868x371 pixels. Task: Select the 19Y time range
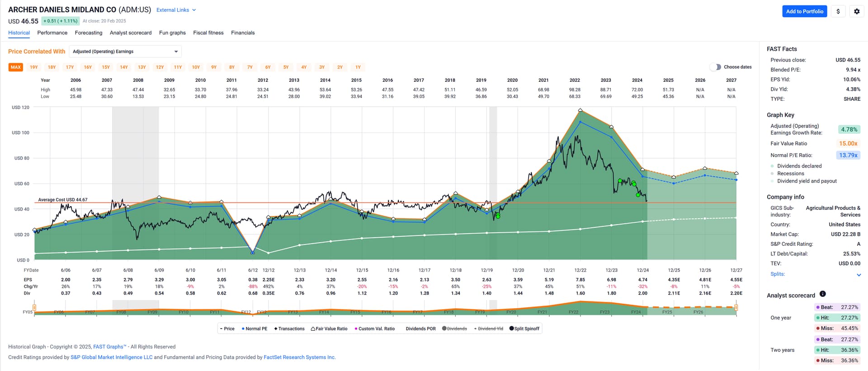[34, 67]
